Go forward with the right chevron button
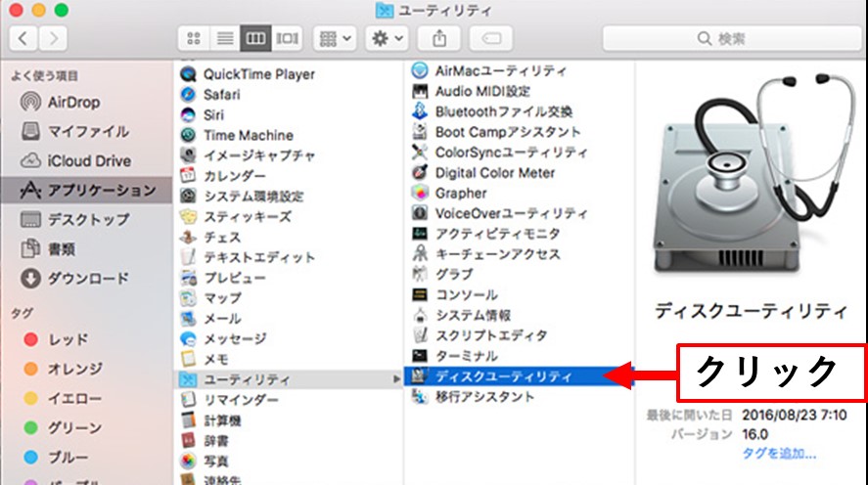 coord(53,39)
